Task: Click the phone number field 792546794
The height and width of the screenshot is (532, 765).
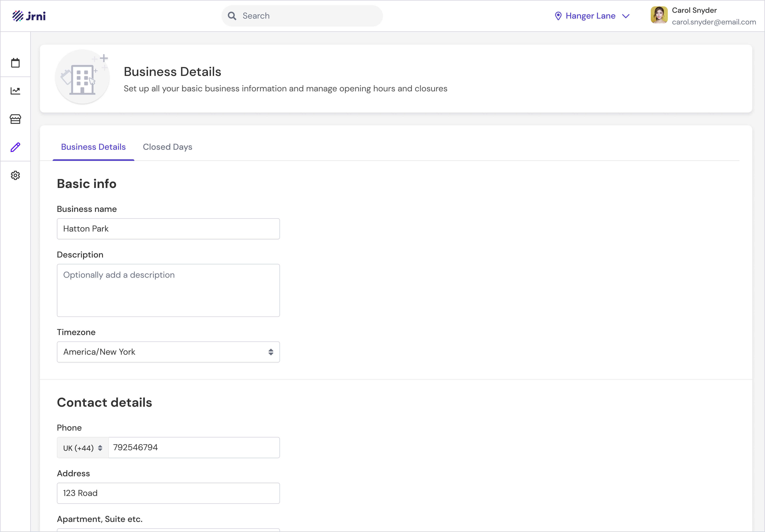Action: [194, 448]
